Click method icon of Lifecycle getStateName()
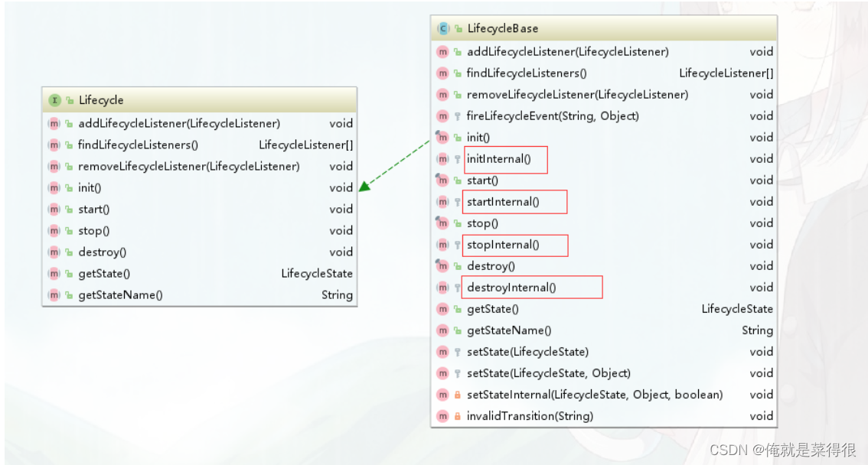The height and width of the screenshot is (465, 868). click(x=54, y=295)
